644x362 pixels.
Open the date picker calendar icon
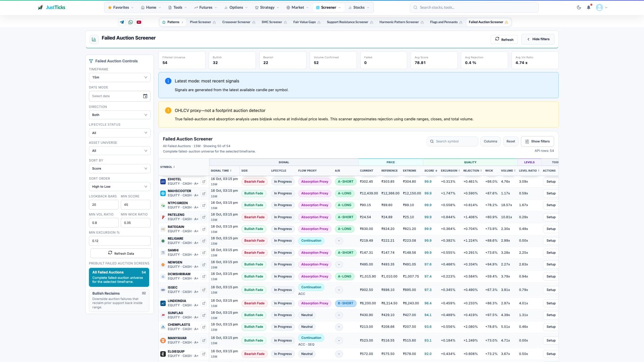tap(145, 96)
